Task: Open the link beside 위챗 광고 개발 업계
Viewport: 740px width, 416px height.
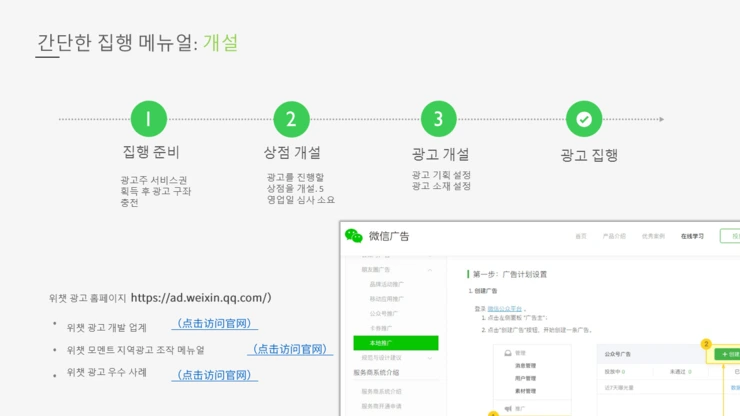Action: coord(214,323)
